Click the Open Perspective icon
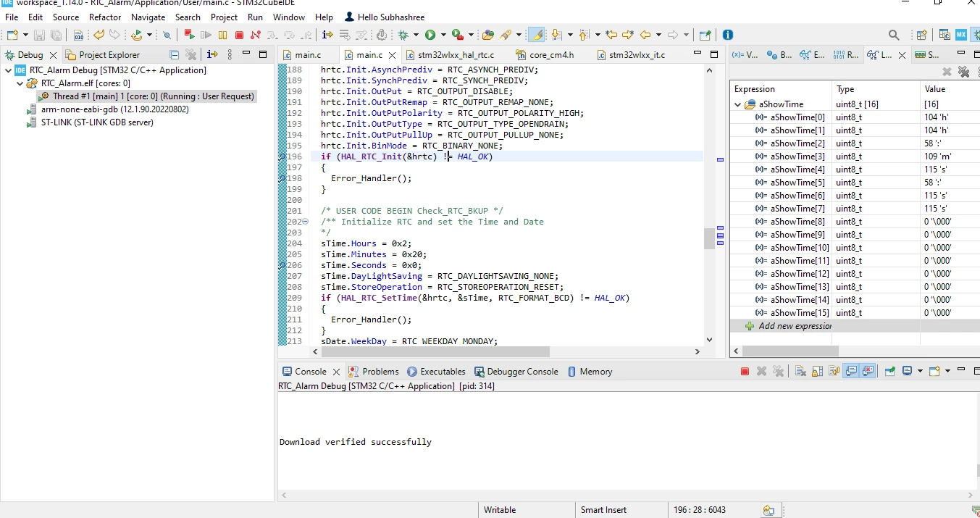The image size is (980, 518). point(922,35)
